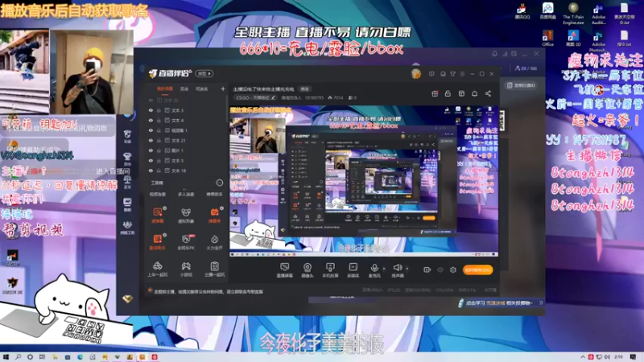This screenshot has width=644, height=362.
Task: Open the Office desktop shortcut
Action: point(547,38)
